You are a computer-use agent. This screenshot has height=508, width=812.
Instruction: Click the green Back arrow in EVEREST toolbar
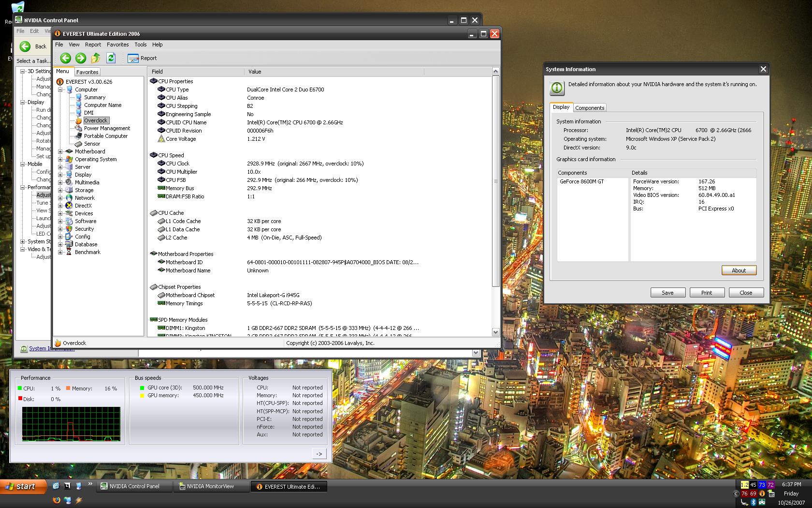(x=66, y=58)
